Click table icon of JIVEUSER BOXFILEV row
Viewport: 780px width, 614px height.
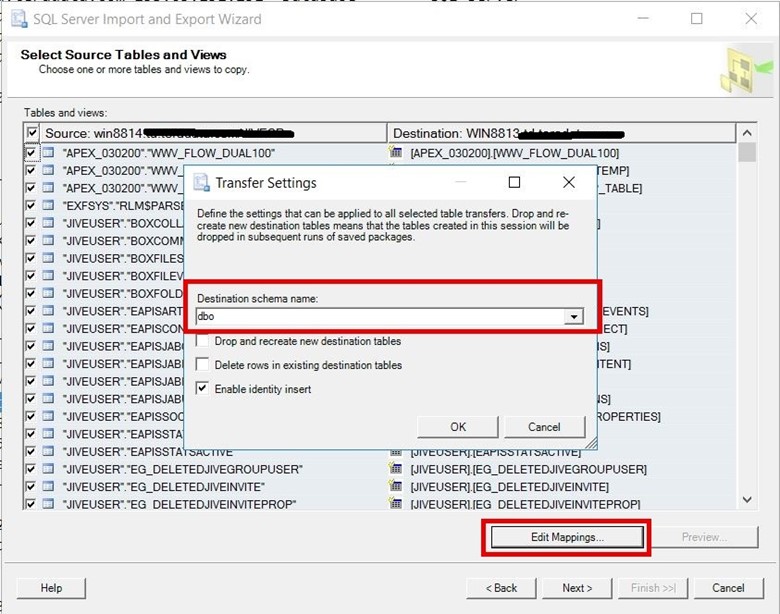click(x=48, y=276)
